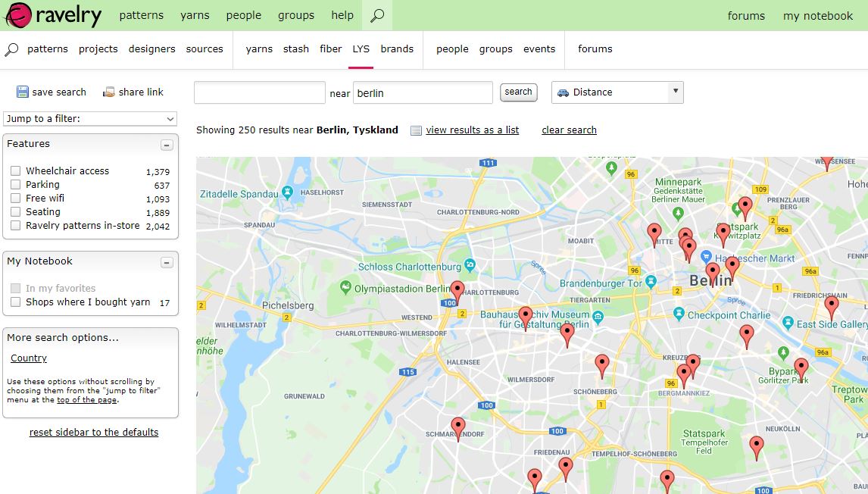
Task: Check Shops where I bought yarn
Action: point(15,302)
